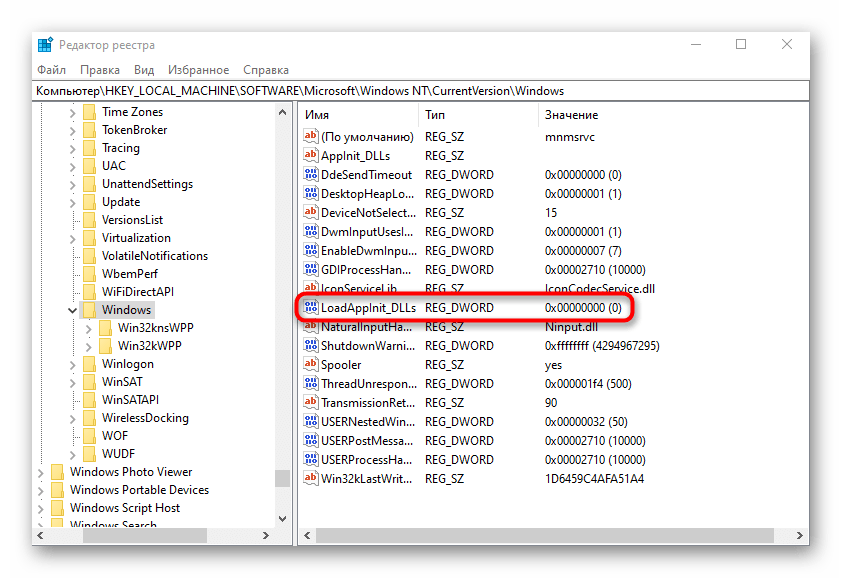The height and width of the screenshot is (578, 842).
Task: Open the Файл menu
Action: pyautogui.click(x=52, y=70)
